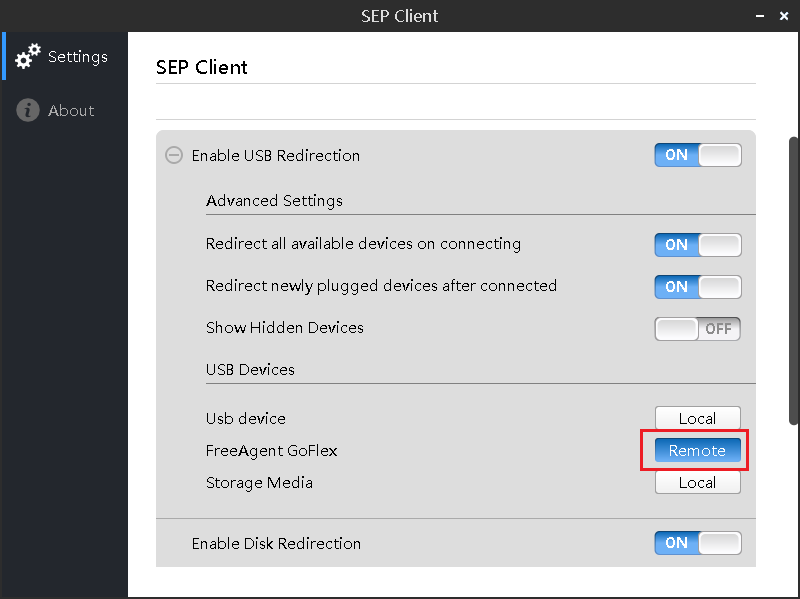Click the Enable Disk Redirection label
The image size is (800, 599).
click(x=276, y=544)
